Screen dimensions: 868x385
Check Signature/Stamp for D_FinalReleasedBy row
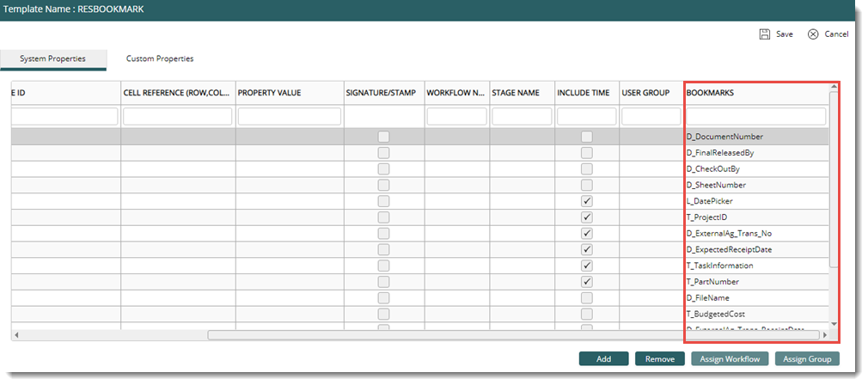(383, 153)
